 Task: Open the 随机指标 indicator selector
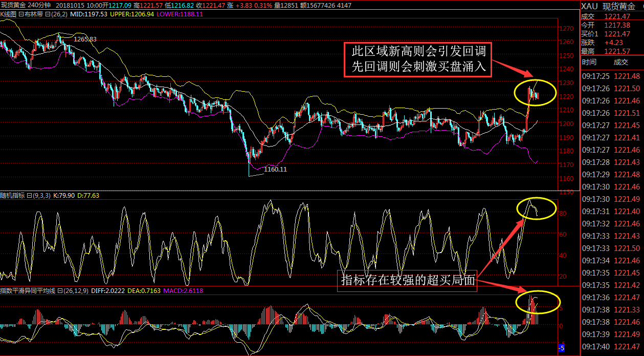[x=12, y=196]
